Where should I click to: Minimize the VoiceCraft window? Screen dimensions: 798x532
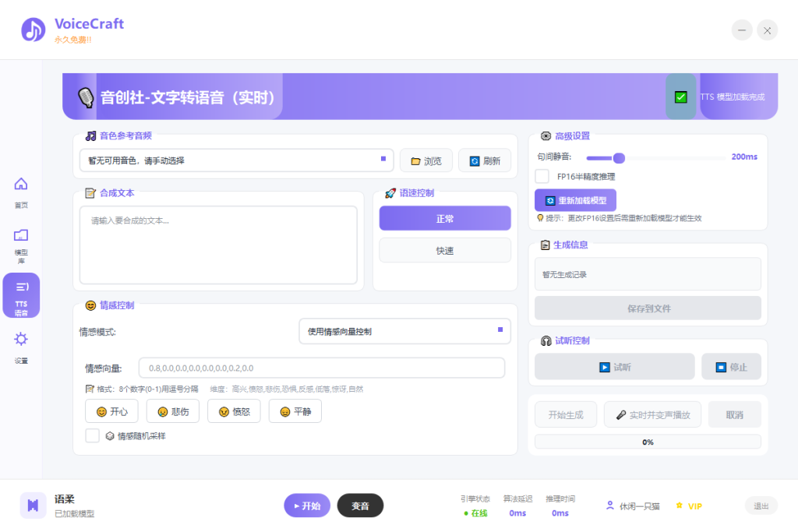point(742,30)
